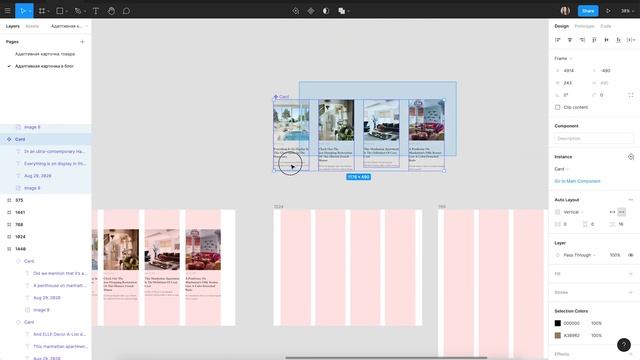Select the Frame tool

click(42, 11)
